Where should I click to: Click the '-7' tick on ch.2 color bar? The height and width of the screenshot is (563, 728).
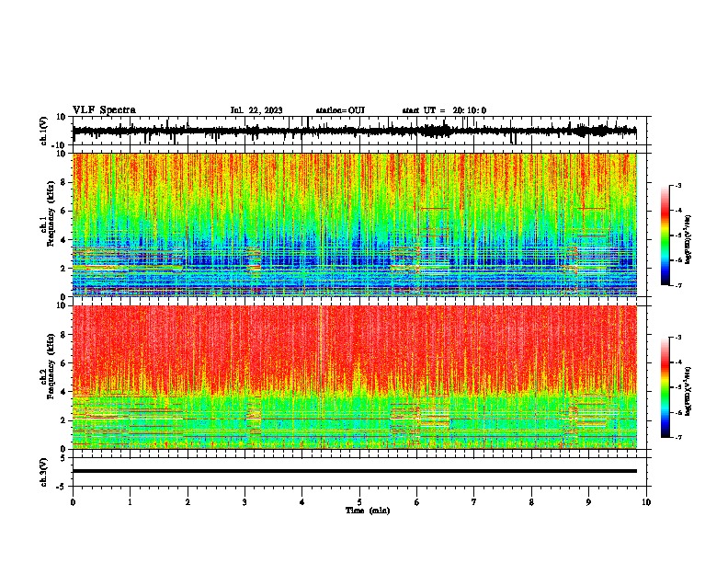(677, 437)
